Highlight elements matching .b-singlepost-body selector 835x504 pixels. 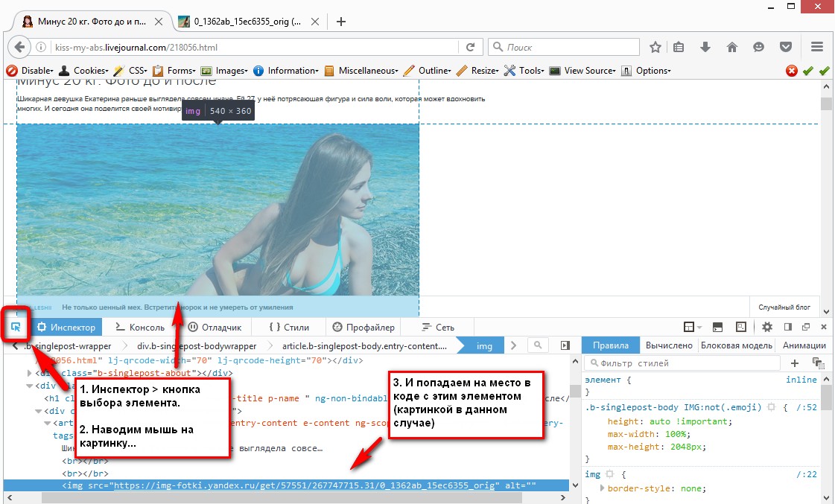(771, 407)
